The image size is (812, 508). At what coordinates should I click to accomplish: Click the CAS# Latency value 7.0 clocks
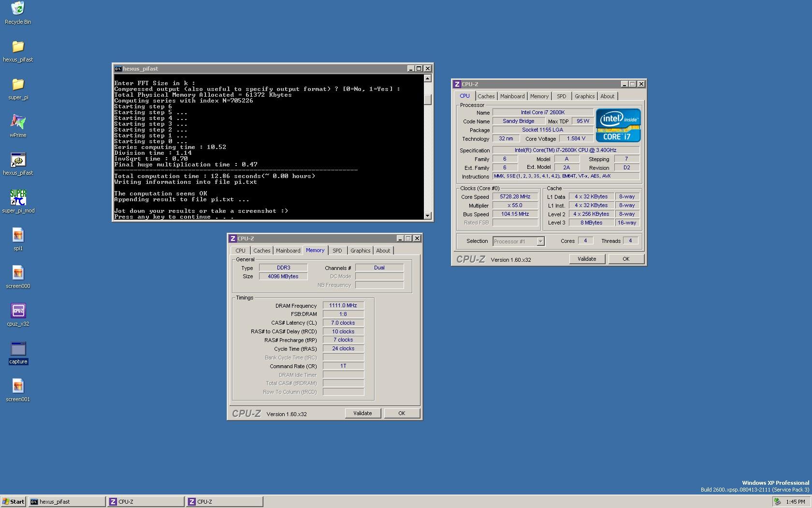coord(343,323)
